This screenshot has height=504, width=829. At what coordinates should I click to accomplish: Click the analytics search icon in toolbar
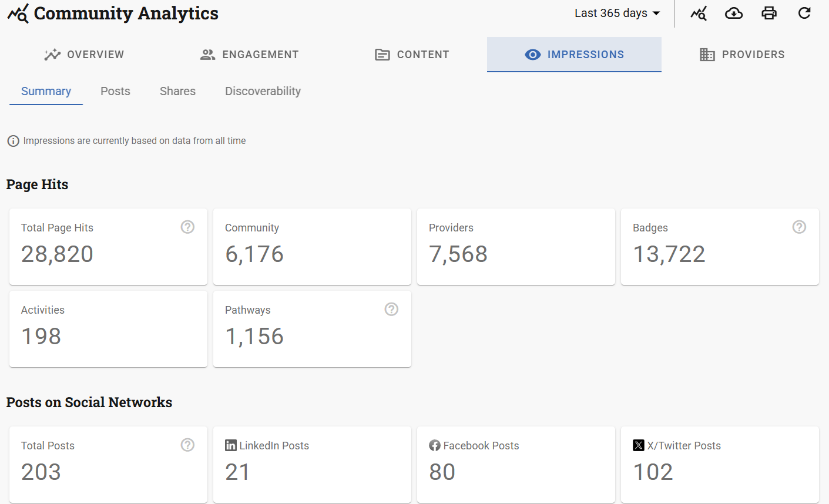tap(699, 14)
